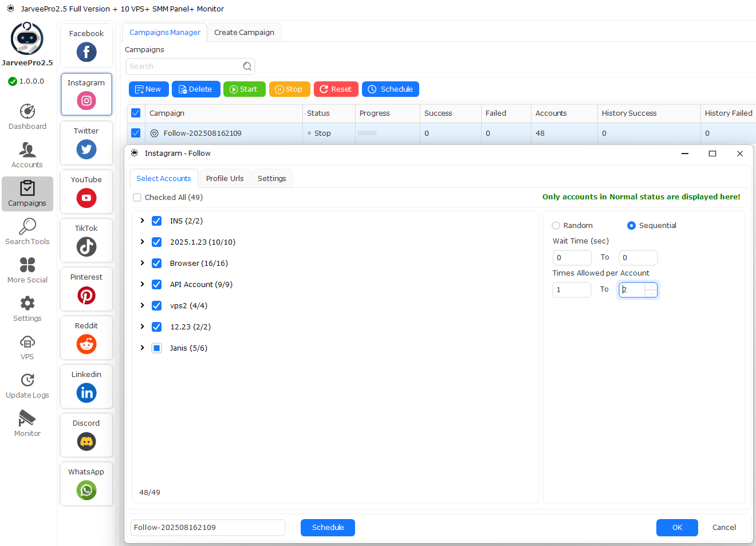The image size is (756, 546).
Task: Expand the Browser (16/16) group
Action: click(x=142, y=263)
